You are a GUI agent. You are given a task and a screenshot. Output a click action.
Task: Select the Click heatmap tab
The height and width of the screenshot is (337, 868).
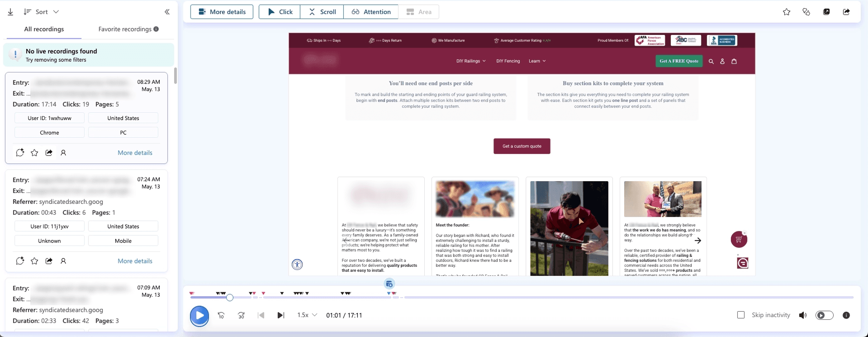coord(280,12)
